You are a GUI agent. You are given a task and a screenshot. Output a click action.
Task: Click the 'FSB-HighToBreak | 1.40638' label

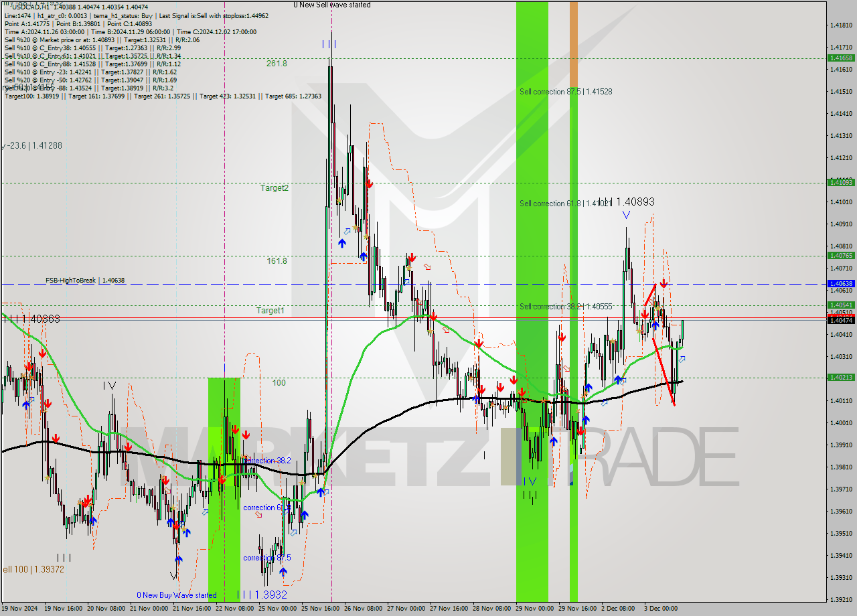[85, 281]
